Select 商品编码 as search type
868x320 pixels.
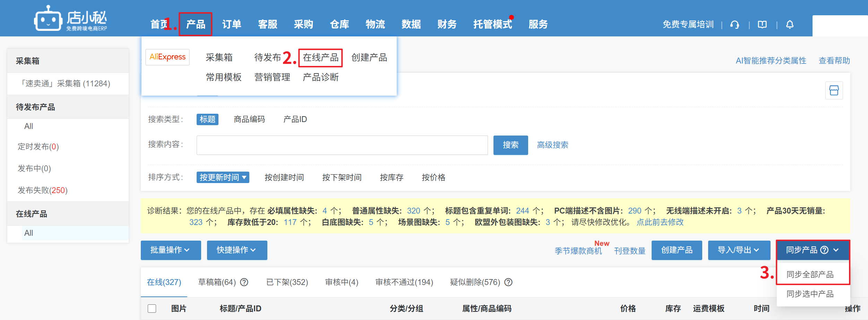pos(249,119)
